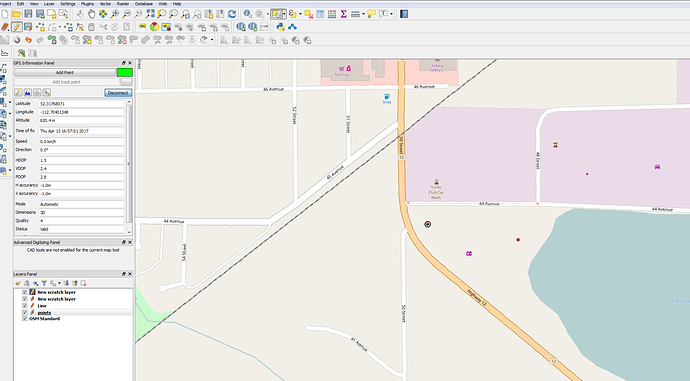Image resolution: width=690 pixels, height=381 pixels.
Task: Toggle editing with the pencil icon
Action: click(17, 27)
